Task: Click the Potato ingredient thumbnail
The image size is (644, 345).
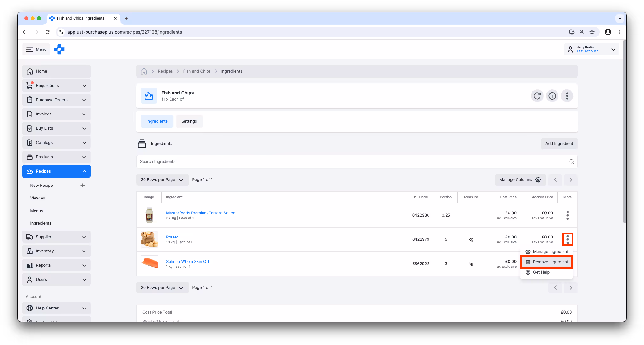Action: pos(149,239)
